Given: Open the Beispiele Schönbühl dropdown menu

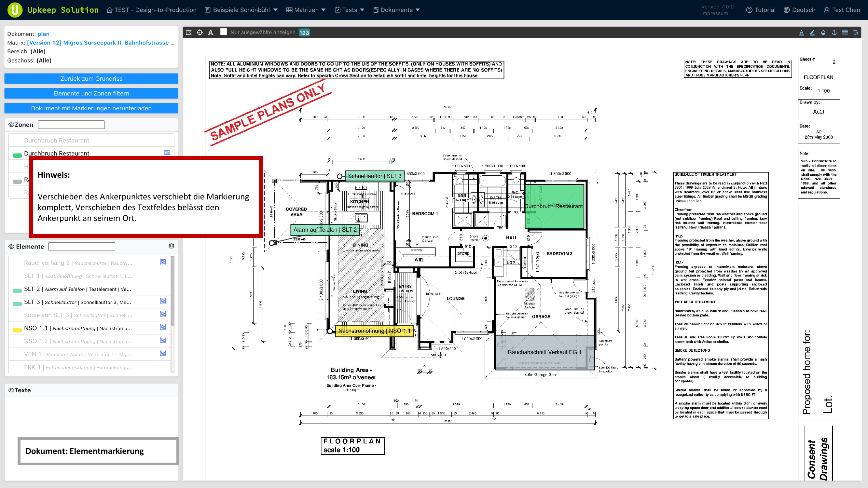Looking at the screenshot, I should coord(241,10).
